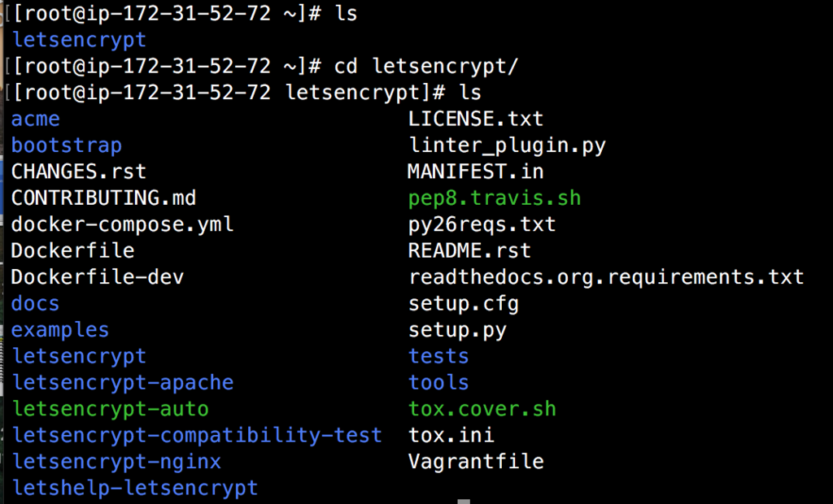Click the 'Dockerfile' entry without suffix
This screenshot has width=833, height=504.
pyautogui.click(x=72, y=250)
